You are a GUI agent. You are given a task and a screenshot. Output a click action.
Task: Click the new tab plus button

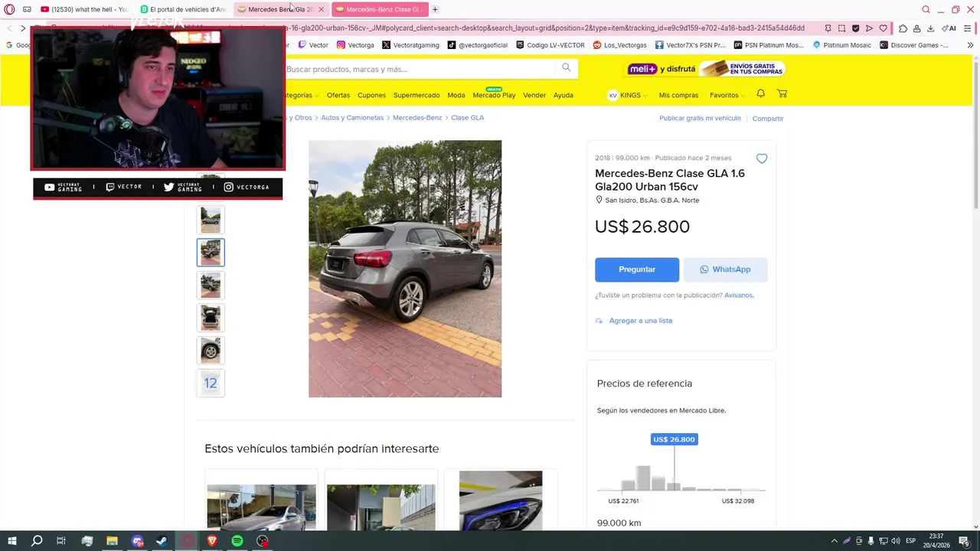point(435,9)
